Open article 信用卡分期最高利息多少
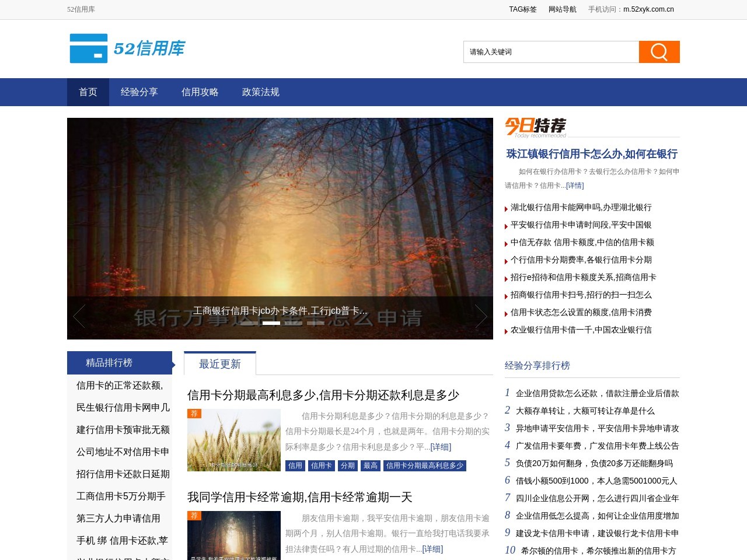Image resolution: width=747 pixels, height=560 pixels. (x=323, y=395)
